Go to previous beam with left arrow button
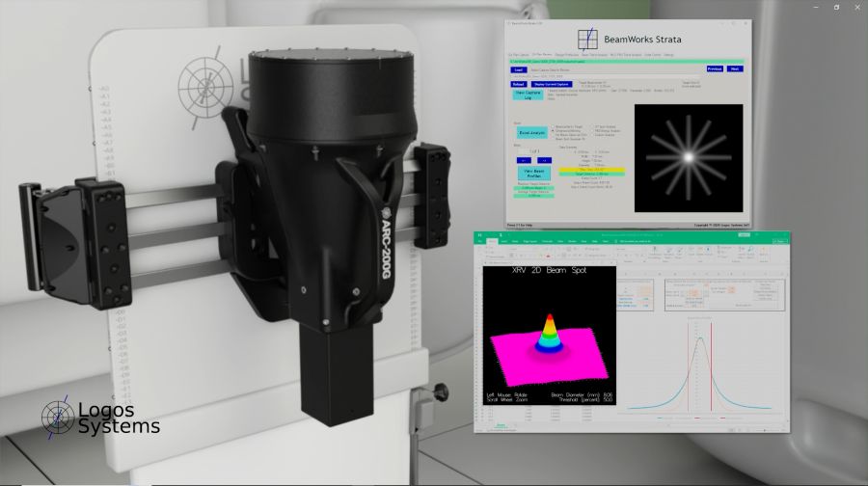This screenshot has width=868, height=486. pos(524,160)
